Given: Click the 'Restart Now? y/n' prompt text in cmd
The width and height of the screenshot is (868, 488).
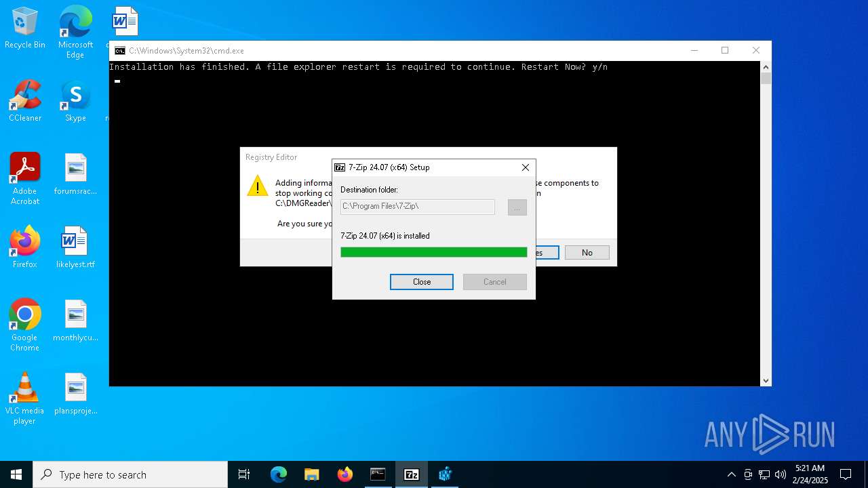Looking at the screenshot, I should [564, 67].
